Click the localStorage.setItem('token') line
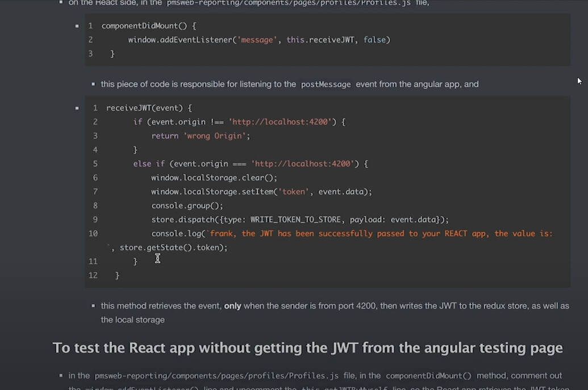This screenshot has height=390, width=588. click(x=261, y=191)
